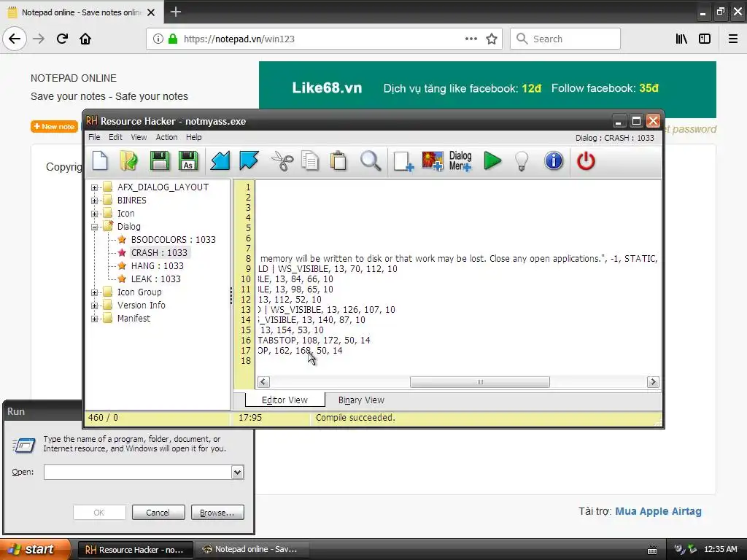Image resolution: width=747 pixels, height=560 pixels.
Task: Click the Add new resource icon
Action: tap(403, 161)
